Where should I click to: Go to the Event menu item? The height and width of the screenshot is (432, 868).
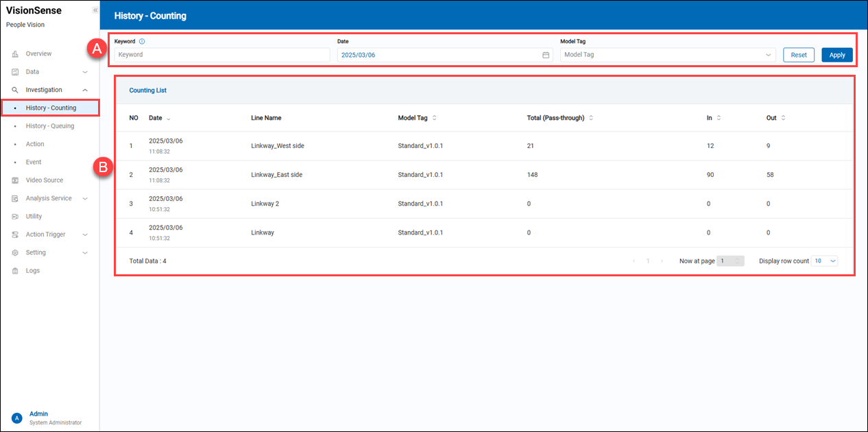34,163
